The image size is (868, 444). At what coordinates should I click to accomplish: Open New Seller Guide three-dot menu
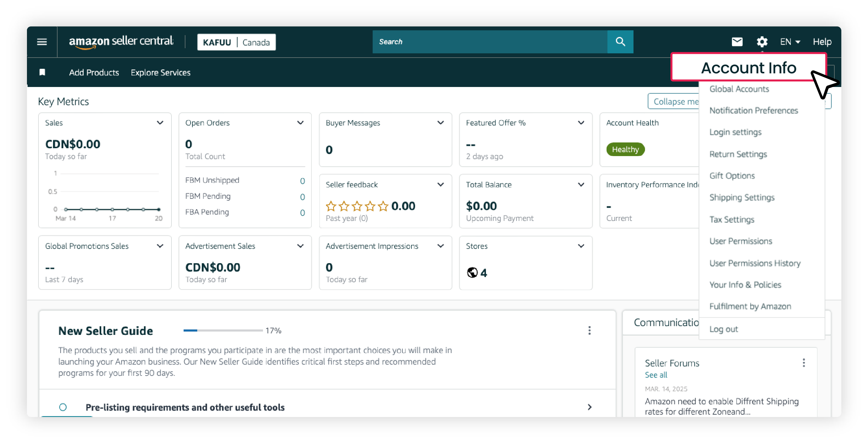tap(589, 330)
